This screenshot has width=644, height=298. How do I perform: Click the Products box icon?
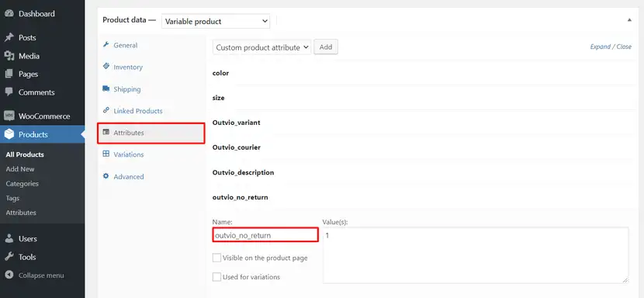coord(9,134)
